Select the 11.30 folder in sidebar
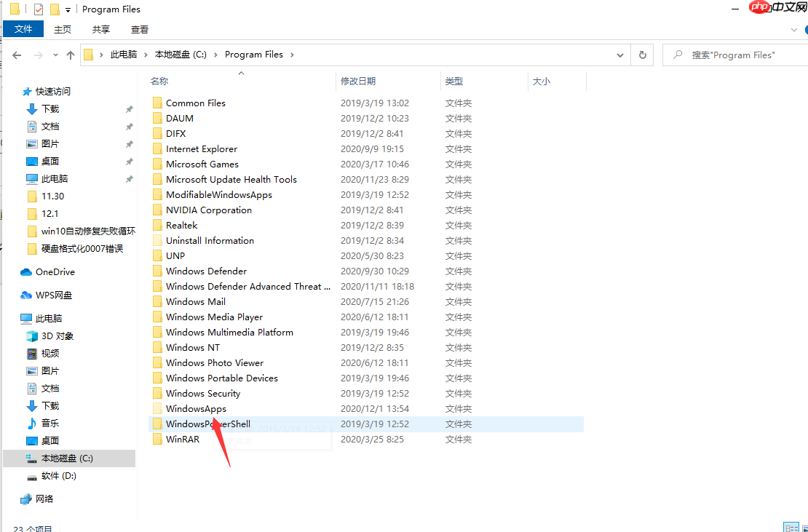The width and height of the screenshot is (808, 532). [x=52, y=196]
